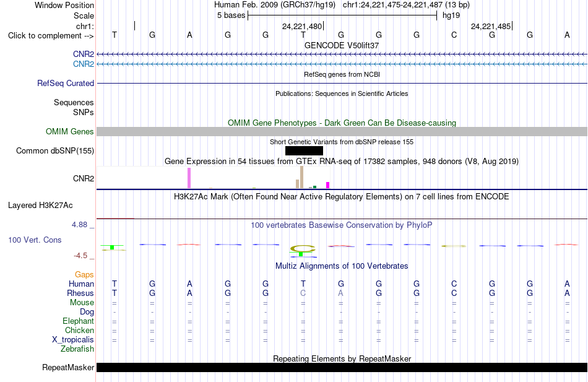This screenshot has height=382, width=588.
Task: Select the Zebrafish species label
Action: (77, 349)
